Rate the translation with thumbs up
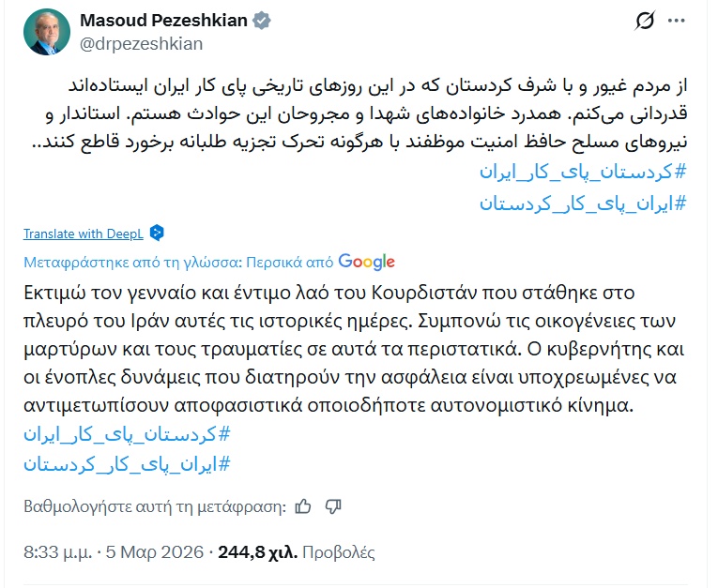This screenshot has height=588, width=718. (303, 506)
